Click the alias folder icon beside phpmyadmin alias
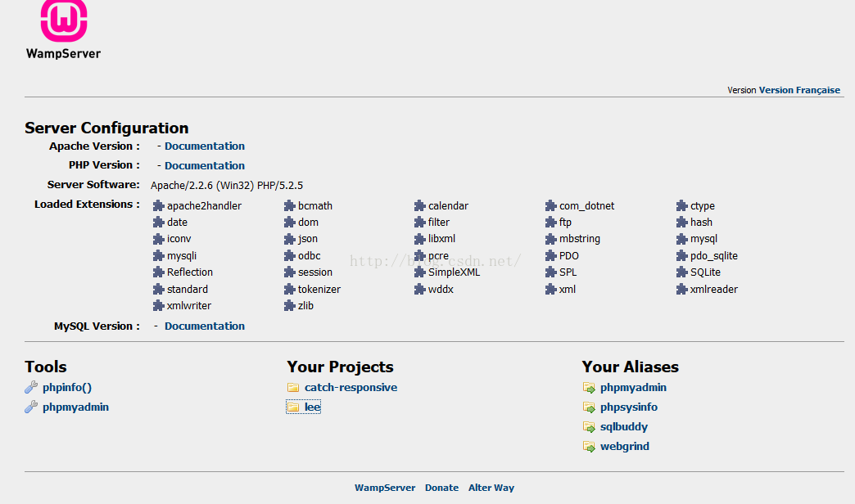Image resolution: width=855 pixels, height=504 pixels. tap(589, 387)
